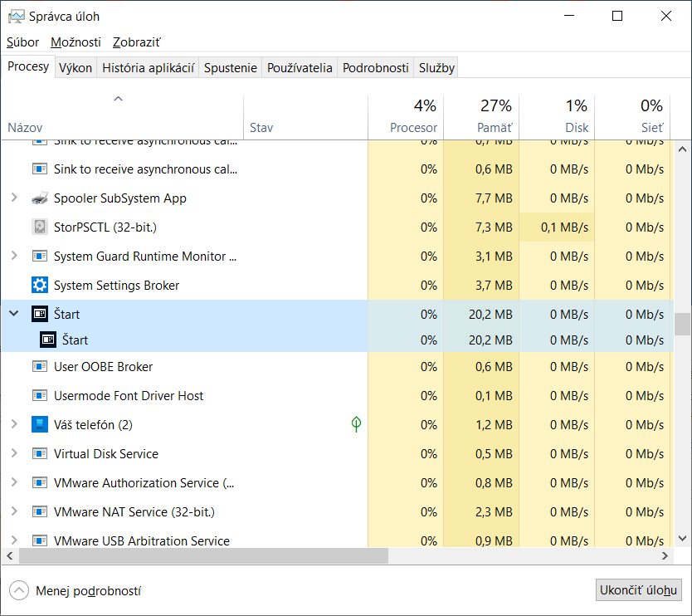This screenshot has width=692, height=616.
Task: Collapse the Štart process group
Action: tap(13, 314)
